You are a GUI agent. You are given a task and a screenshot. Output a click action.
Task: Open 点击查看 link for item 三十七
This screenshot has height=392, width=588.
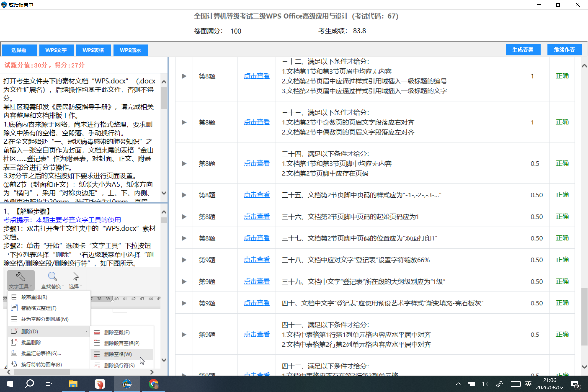point(257,238)
